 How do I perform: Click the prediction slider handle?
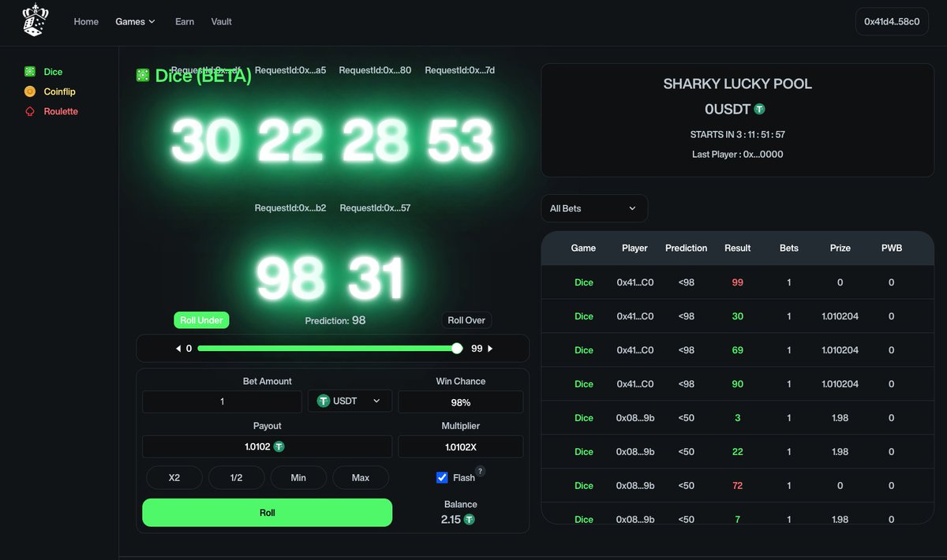[457, 348]
